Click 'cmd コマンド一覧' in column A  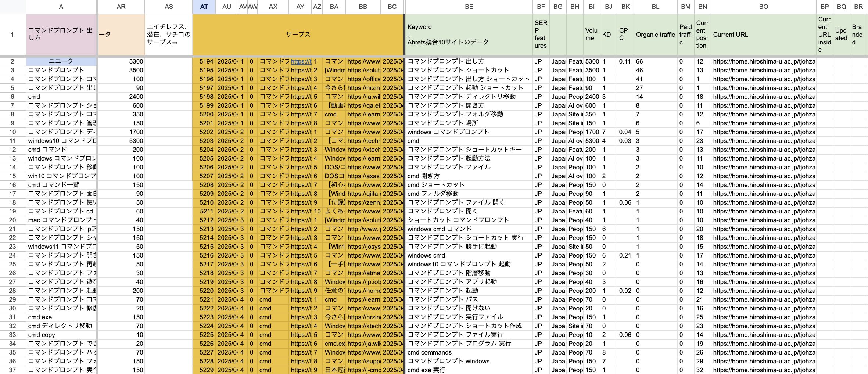[61, 185]
